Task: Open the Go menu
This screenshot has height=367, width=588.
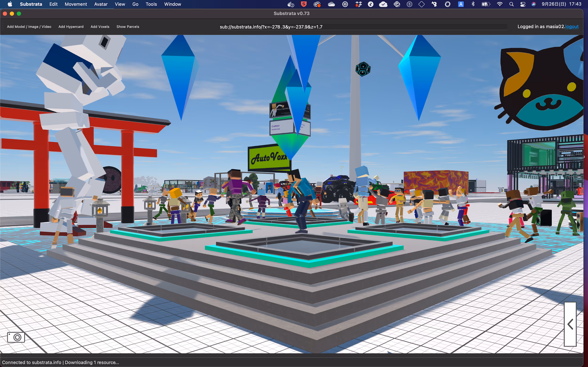Action: 135,4
